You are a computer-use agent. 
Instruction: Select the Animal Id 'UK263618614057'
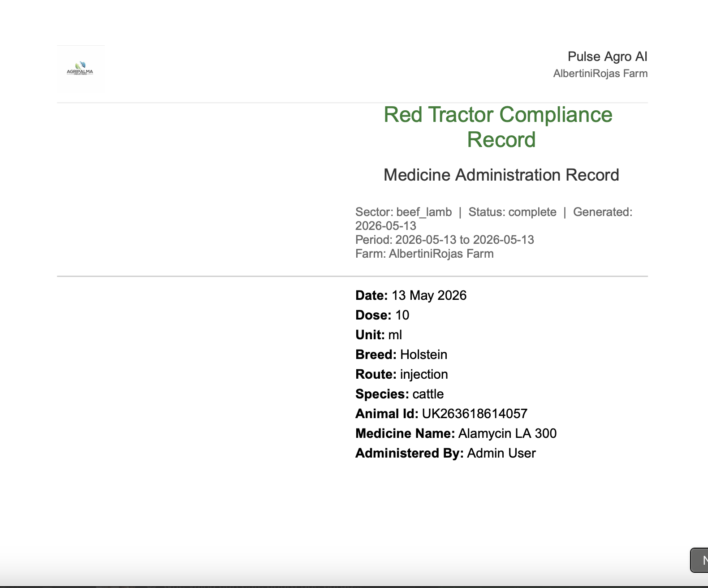[x=475, y=414]
